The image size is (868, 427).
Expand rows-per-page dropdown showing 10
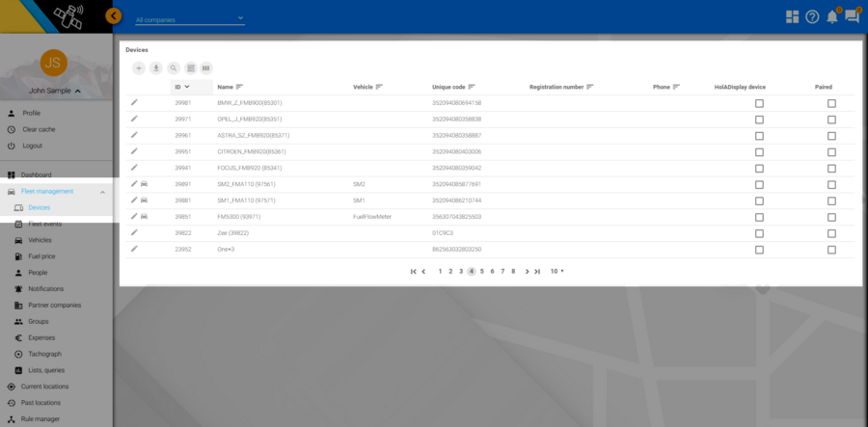tap(557, 272)
